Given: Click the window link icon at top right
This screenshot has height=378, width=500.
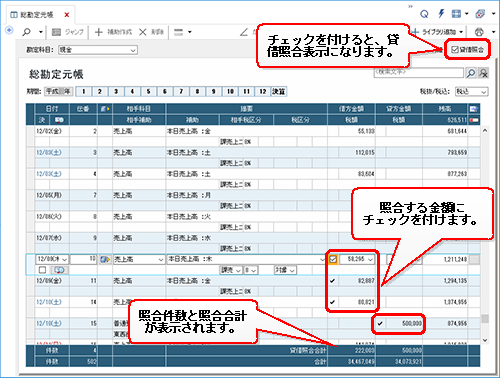Looking at the screenshot, I should click(x=480, y=14).
